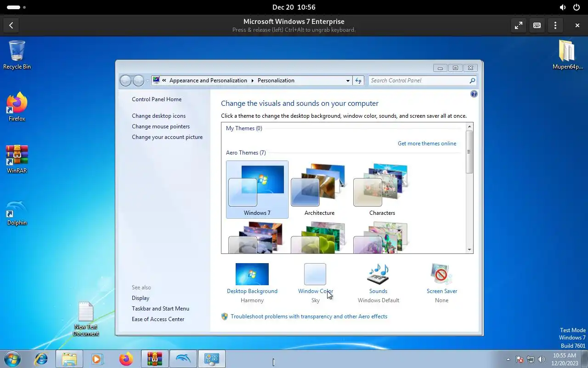
Task: Click the host volume icon in top bar
Action: coord(563,7)
